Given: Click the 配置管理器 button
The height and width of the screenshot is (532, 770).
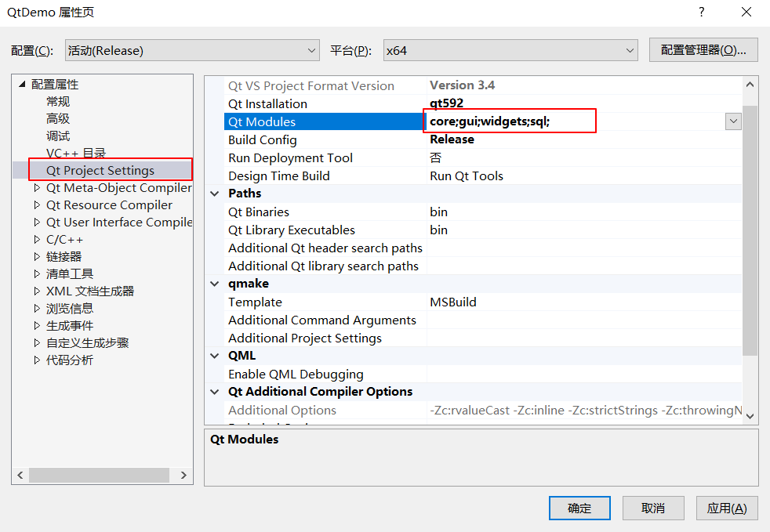Looking at the screenshot, I should [x=703, y=49].
